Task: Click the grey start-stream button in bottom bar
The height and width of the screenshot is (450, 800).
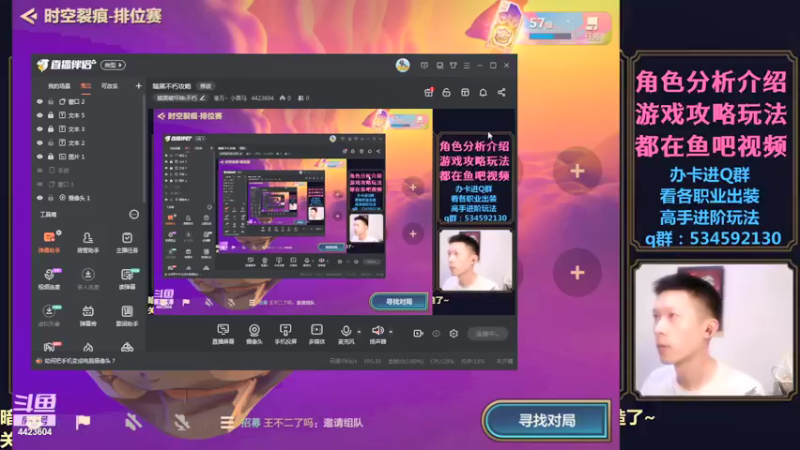Action: (487, 334)
